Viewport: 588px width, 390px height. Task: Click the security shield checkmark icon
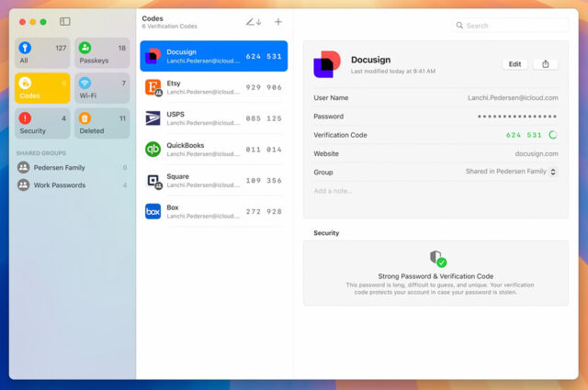(437, 259)
